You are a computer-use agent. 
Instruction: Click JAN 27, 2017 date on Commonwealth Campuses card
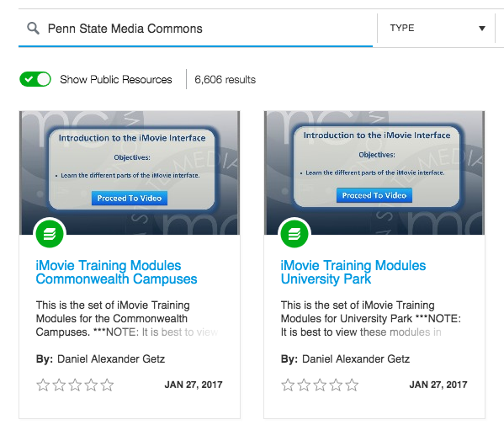194,385
